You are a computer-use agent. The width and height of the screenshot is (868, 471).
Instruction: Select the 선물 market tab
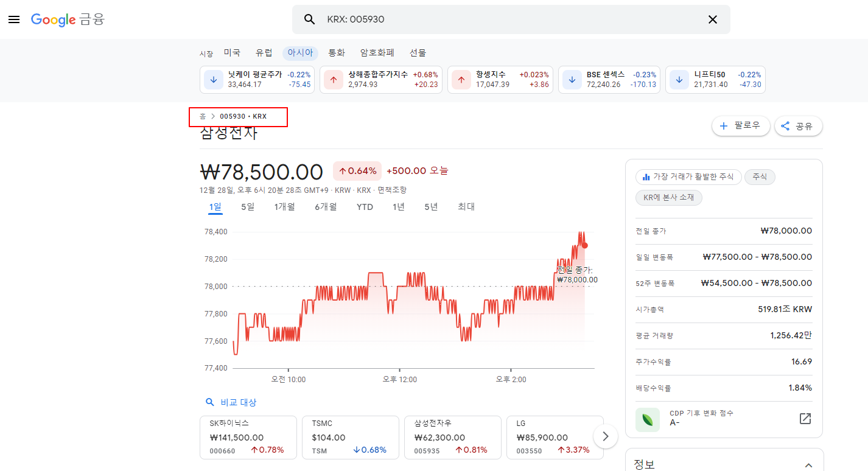pyautogui.click(x=418, y=53)
